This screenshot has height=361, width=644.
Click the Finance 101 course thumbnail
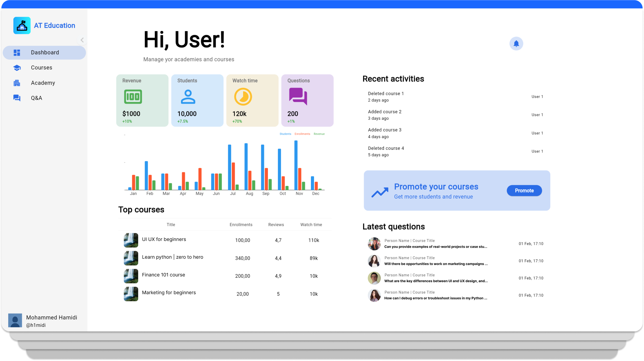tap(131, 276)
